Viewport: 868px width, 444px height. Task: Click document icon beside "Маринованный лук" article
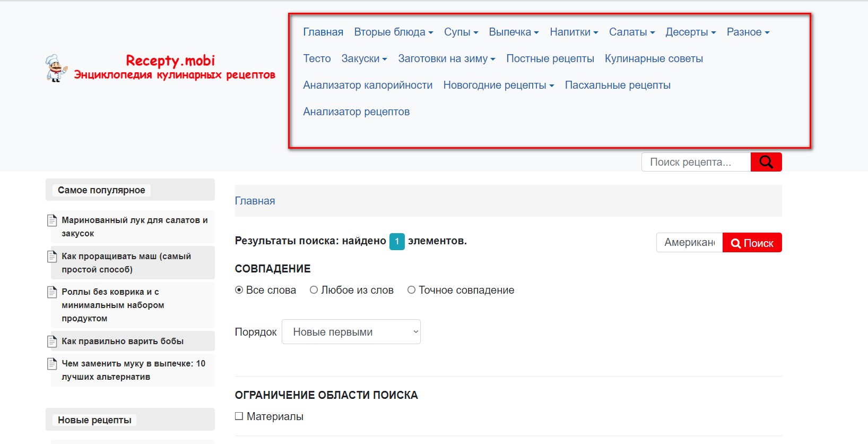[x=52, y=220]
